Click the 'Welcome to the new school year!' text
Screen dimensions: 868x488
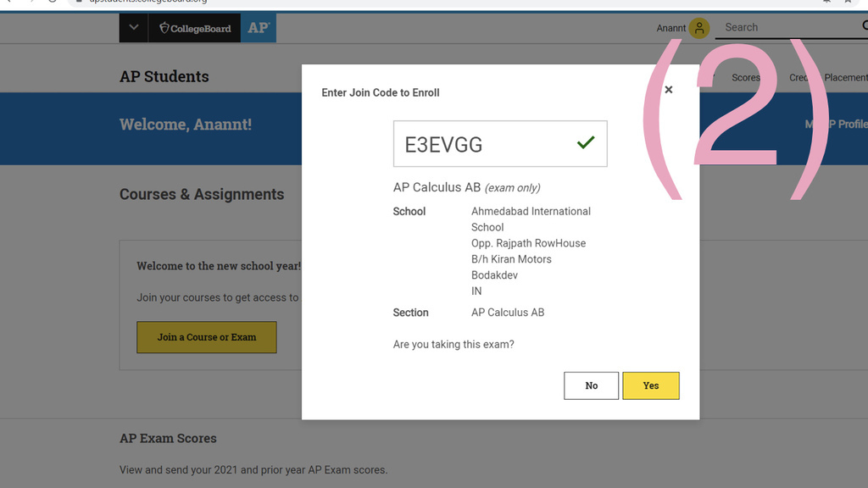[x=219, y=265]
